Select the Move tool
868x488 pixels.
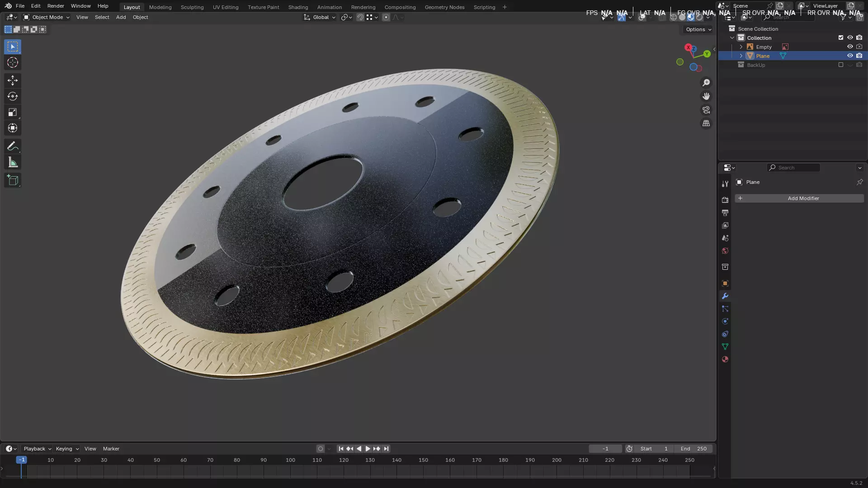pyautogui.click(x=13, y=80)
